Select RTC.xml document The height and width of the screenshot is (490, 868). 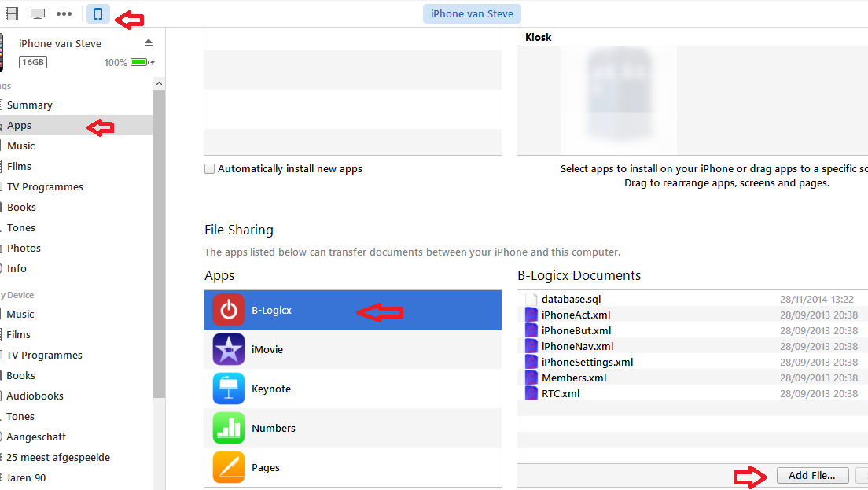pyautogui.click(x=693, y=393)
